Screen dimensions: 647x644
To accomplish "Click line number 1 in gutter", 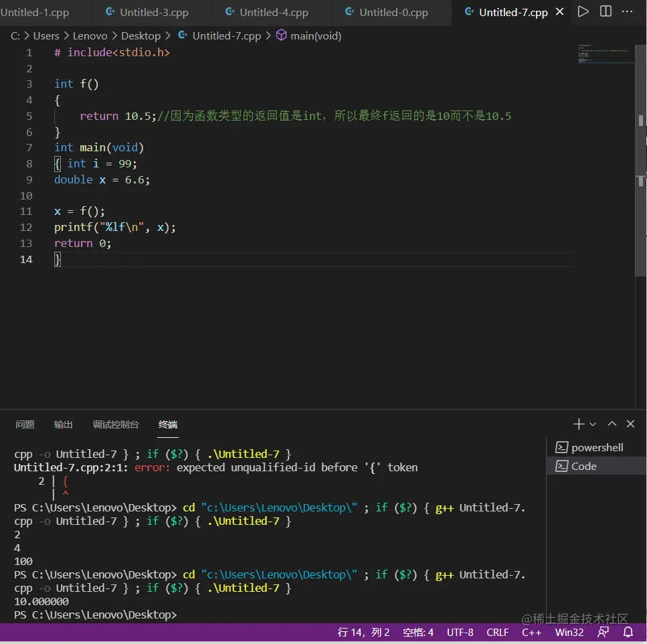I will 29,53.
